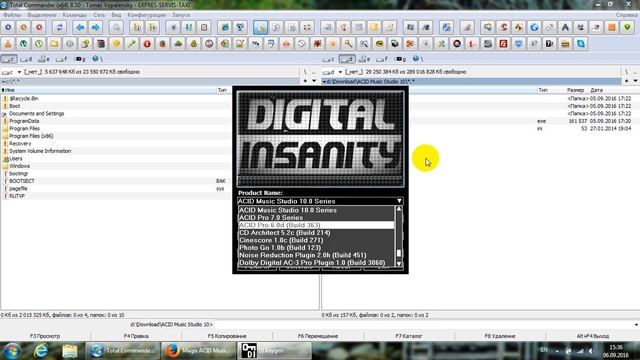This screenshot has height=360, width=640.
Task: Launch FileZilla via its red icon
Action: coord(503,44)
